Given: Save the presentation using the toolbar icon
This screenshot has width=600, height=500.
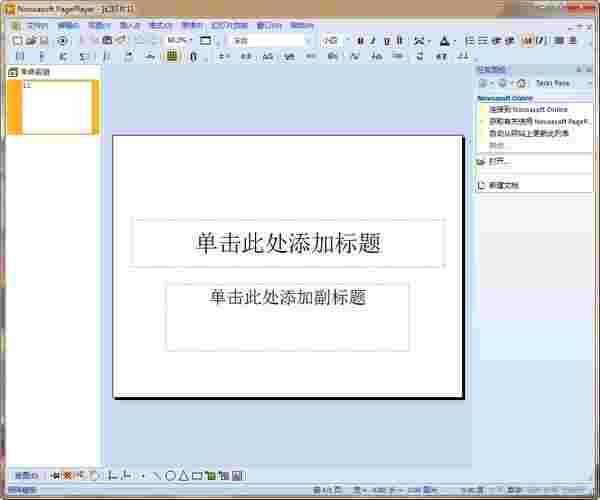Looking at the screenshot, I should point(44,41).
